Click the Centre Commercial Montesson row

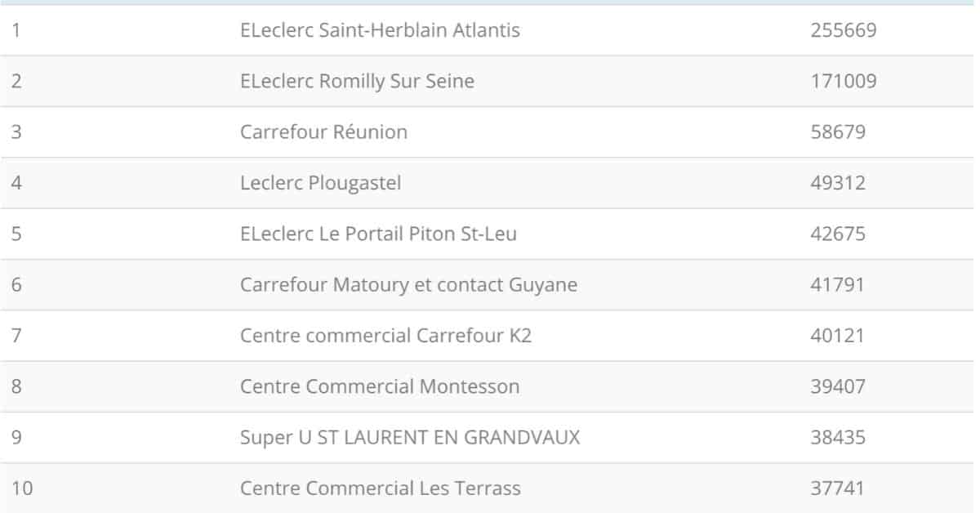click(490, 386)
